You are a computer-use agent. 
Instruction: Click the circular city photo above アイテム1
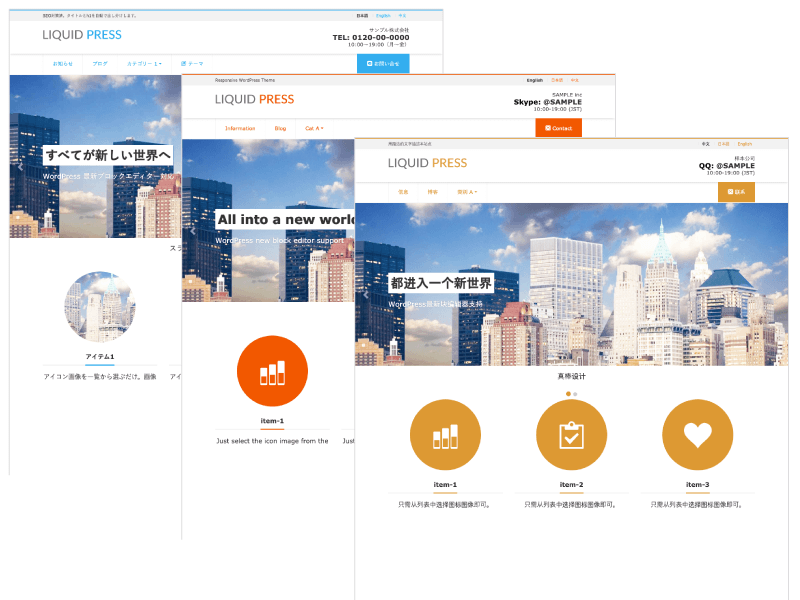[x=100, y=307]
